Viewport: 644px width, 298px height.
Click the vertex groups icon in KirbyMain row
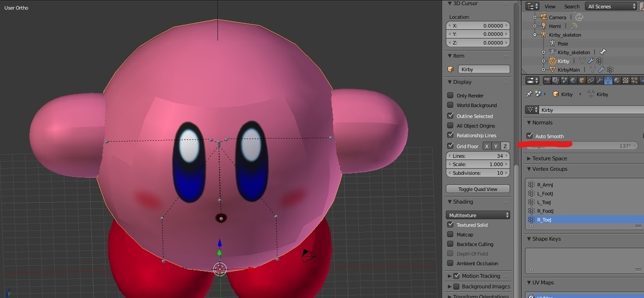(x=610, y=70)
